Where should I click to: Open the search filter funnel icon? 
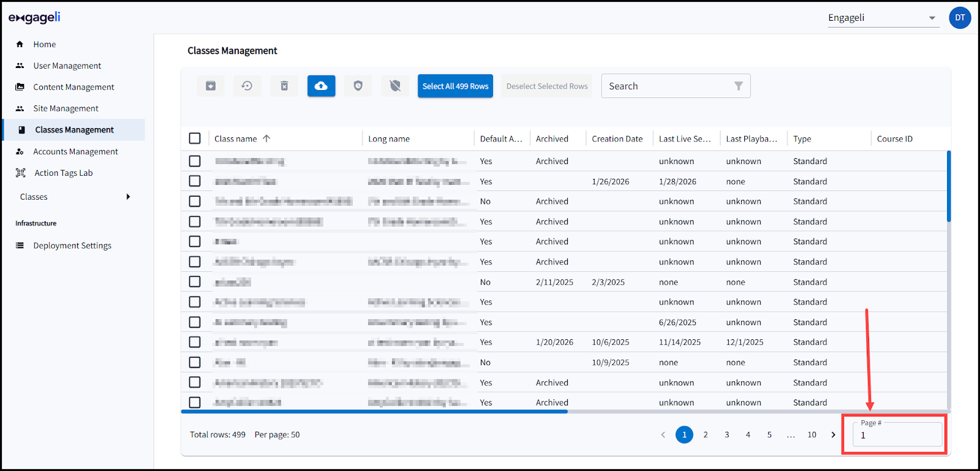pyautogui.click(x=739, y=86)
